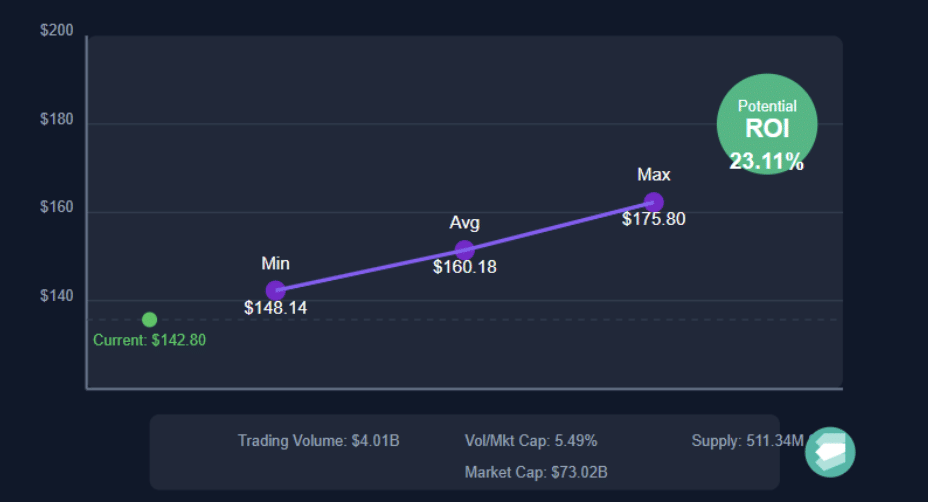Click the Min purple data point
Image resolution: width=928 pixels, height=502 pixels.
[275, 291]
